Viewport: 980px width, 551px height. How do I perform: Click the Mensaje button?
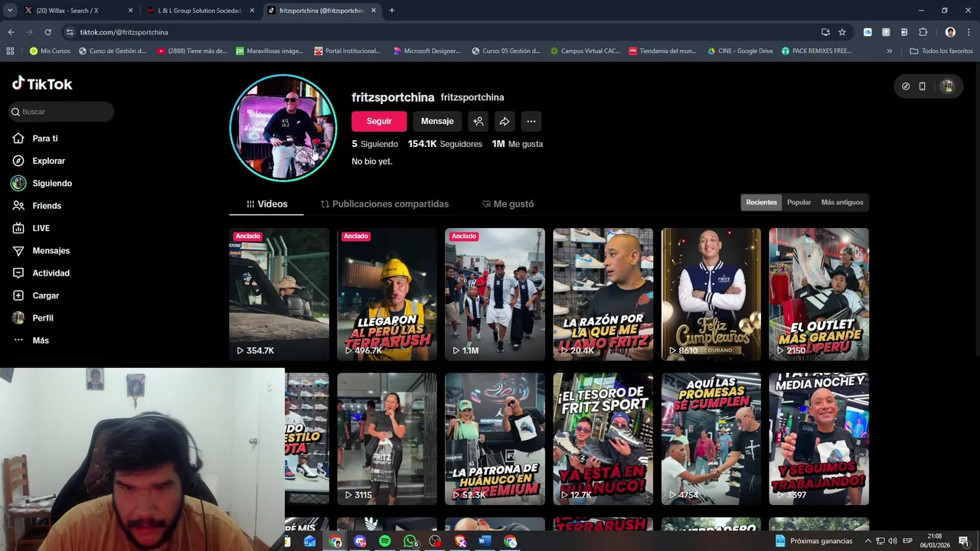coord(437,121)
